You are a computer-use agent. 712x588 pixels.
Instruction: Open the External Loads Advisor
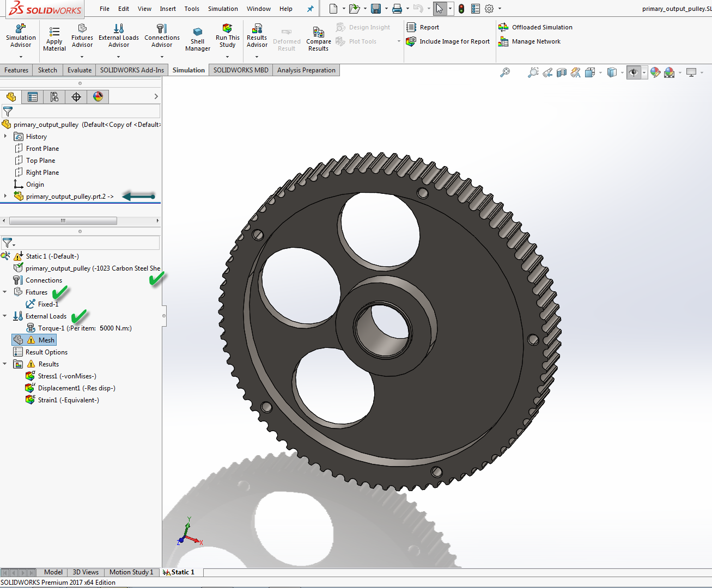coord(119,36)
